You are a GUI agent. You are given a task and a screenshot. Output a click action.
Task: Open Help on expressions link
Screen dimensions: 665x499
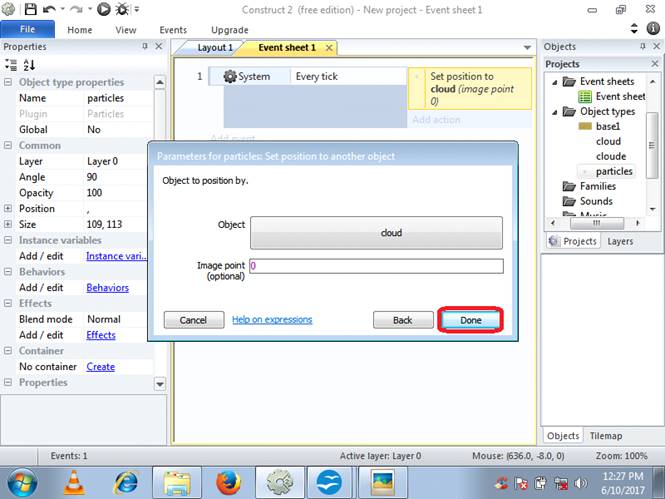coord(272,320)
